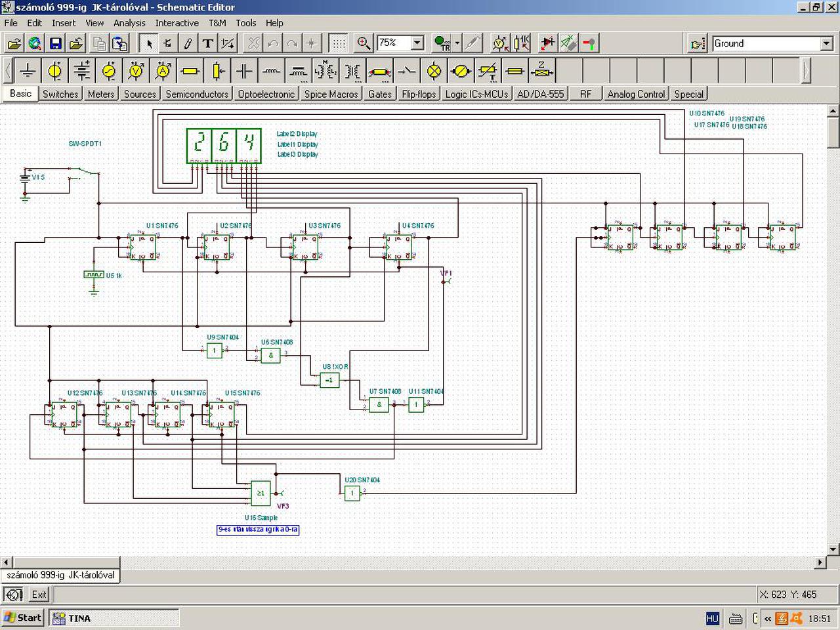This screenshot has width=840, height=630.
Task: Choose the Inductor coil component icon
Action: 270,70
